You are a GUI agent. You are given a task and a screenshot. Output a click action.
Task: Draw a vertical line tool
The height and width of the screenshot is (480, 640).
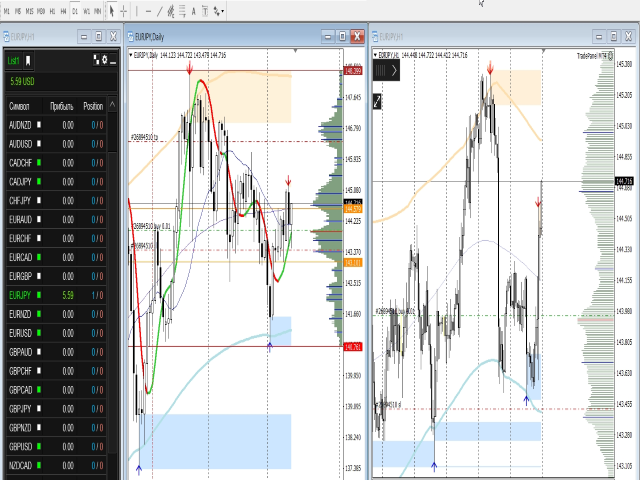coord(137,11)
